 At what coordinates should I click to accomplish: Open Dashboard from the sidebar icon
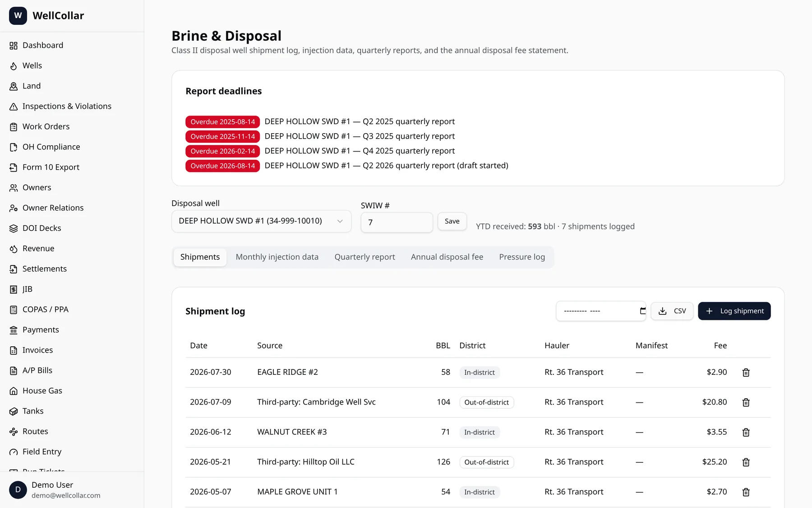14,46
